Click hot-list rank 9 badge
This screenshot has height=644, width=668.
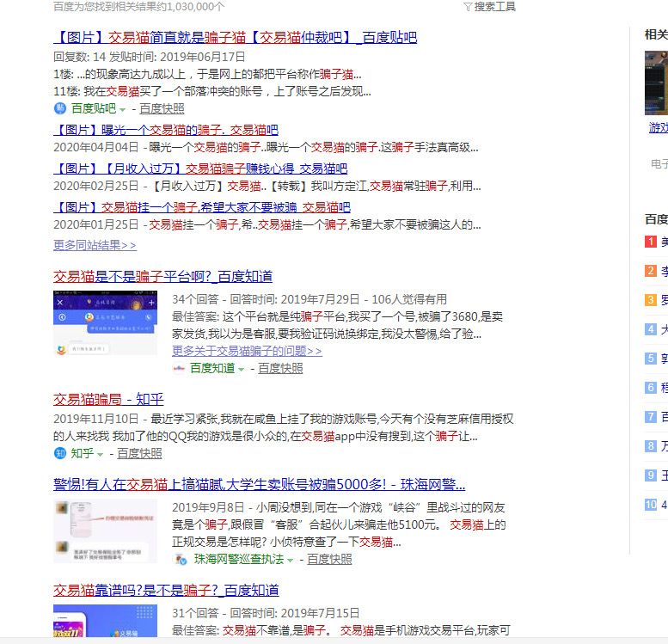tap(651, 475)
